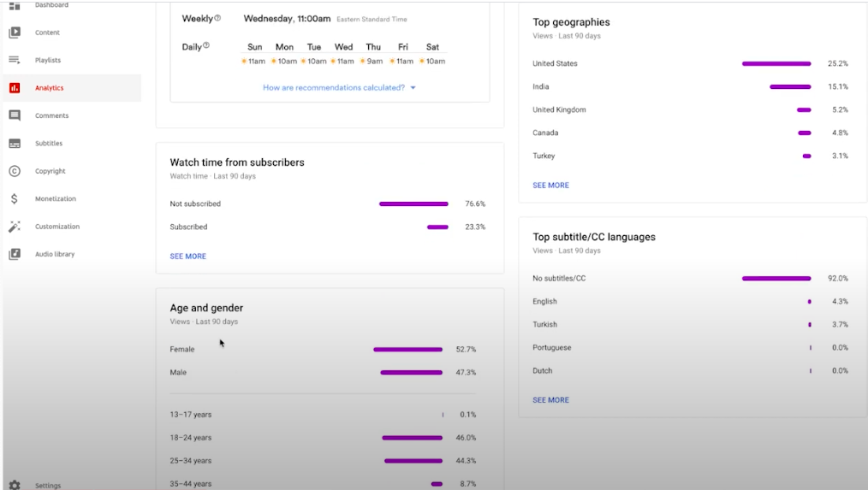
Task: Click the Customization magic wand icon
Action: pyautogui.click(x=15, y=227)
